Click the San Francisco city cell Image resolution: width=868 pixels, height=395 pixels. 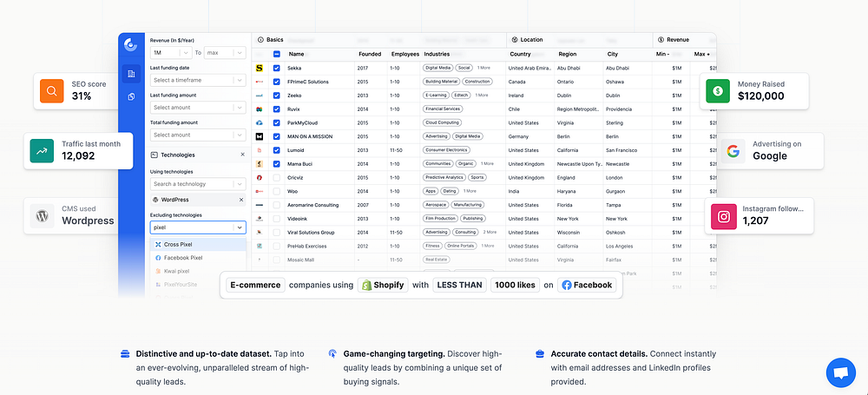point(621,150)
